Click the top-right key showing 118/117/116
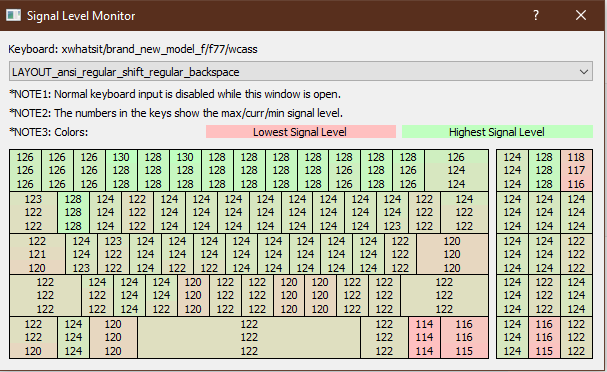Viewport: 607px width, 372px height. [x=576, y=170]
